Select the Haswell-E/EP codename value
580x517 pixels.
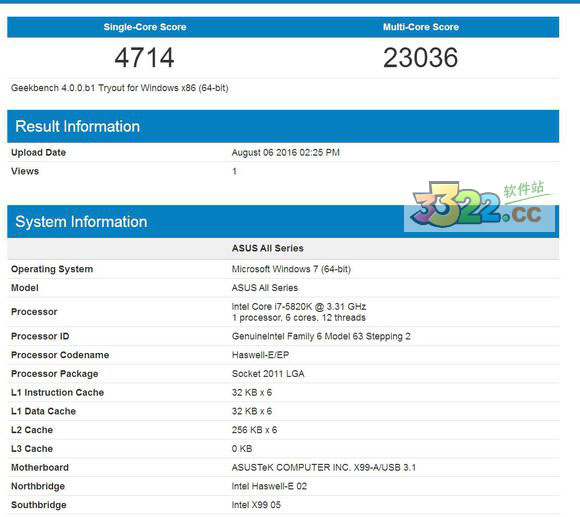tap(260, 355)
